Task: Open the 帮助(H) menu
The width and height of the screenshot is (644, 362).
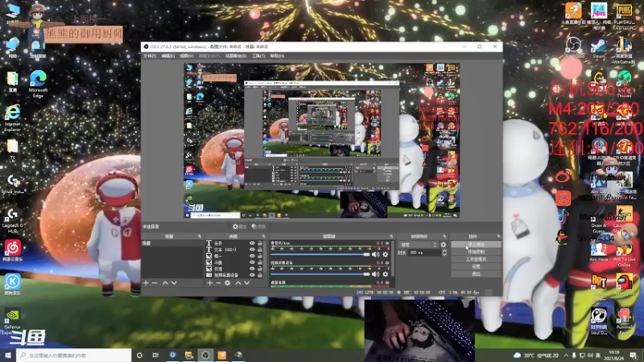Action: point(277,56)
